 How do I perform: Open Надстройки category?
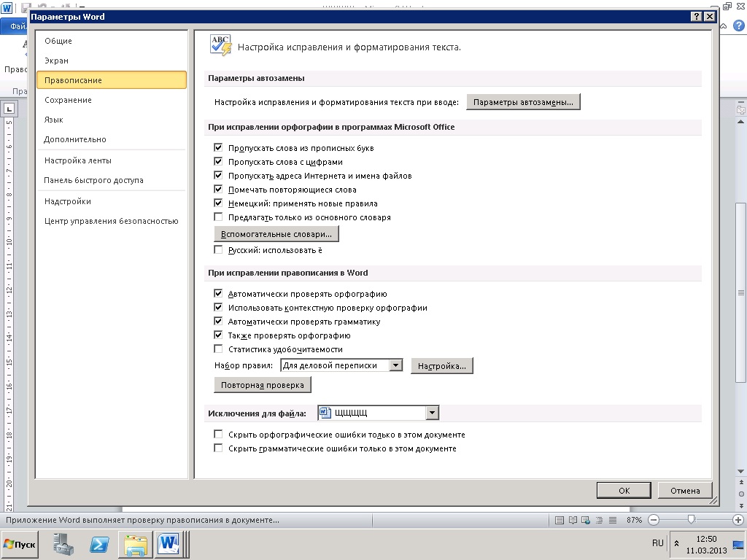[x=112, y=201]
